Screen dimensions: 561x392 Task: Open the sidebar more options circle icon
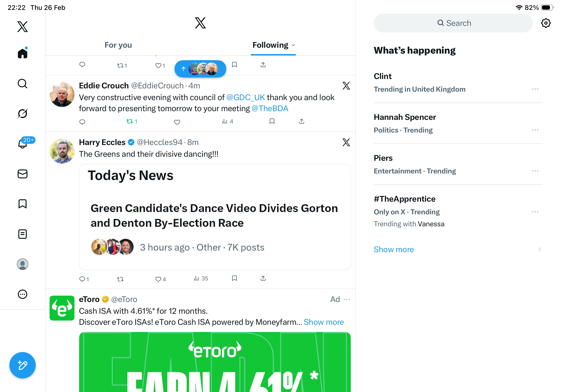23,294
